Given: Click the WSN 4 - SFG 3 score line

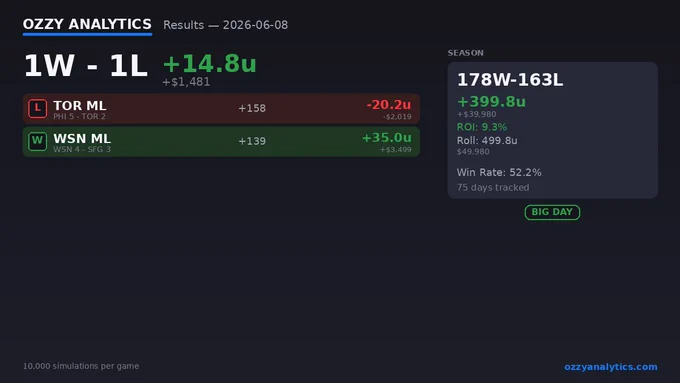Looking at the screenshot, I should 82,149.
